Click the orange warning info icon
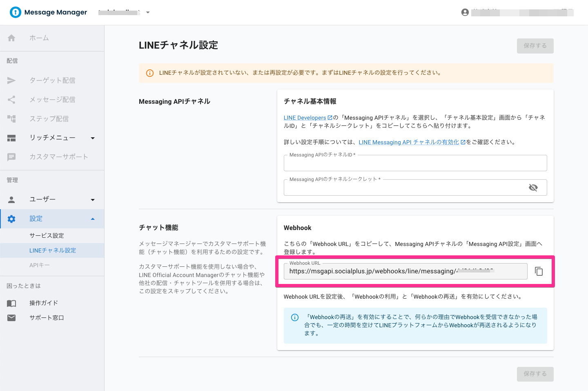Viewport: 588px width, 391px height. (x=150, y=73)
